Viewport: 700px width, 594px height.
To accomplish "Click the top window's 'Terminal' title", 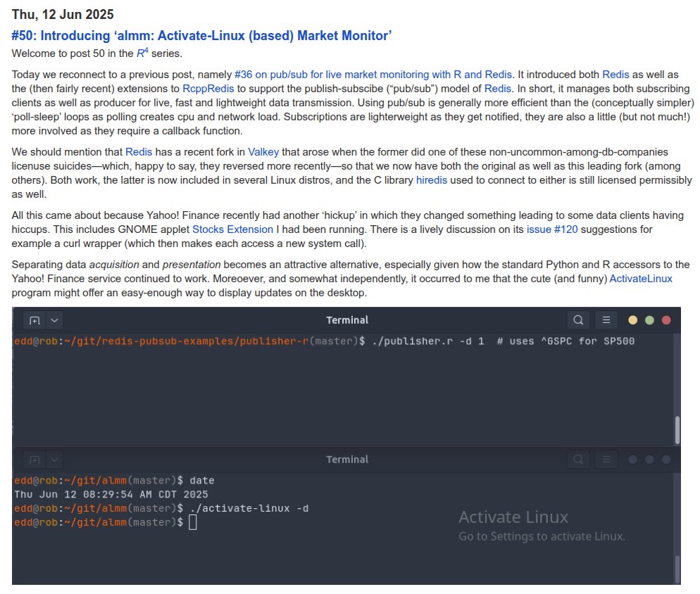I will click(x=347, y=320).
